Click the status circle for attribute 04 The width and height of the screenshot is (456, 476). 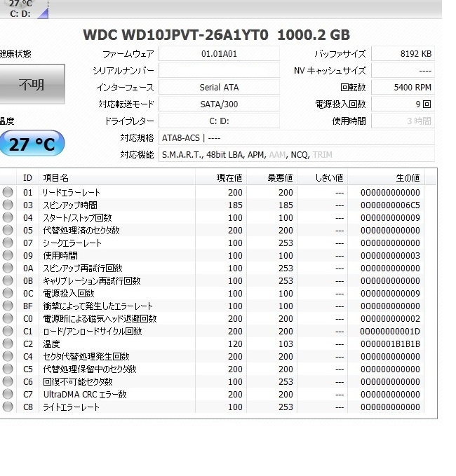tap(8, 217)
